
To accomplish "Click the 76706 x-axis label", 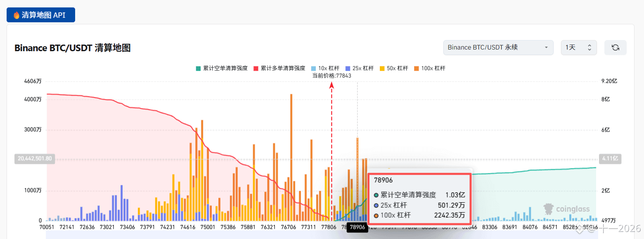I will click(x=289, y=227).
